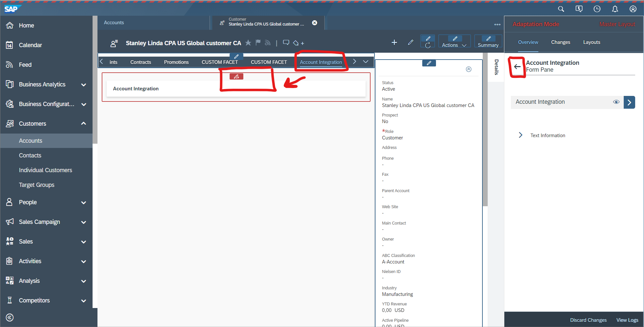Select the Promotions tab

[176, 62]
